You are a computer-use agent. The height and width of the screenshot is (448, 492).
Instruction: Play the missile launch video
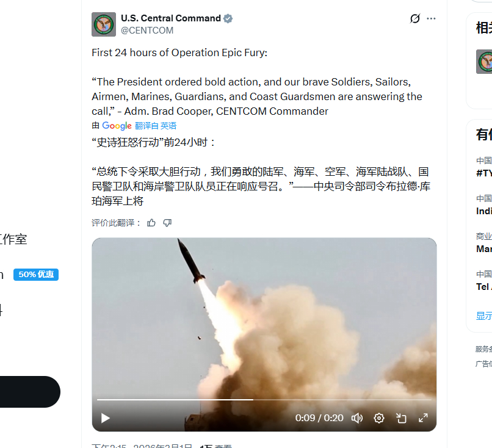[106, 418]
